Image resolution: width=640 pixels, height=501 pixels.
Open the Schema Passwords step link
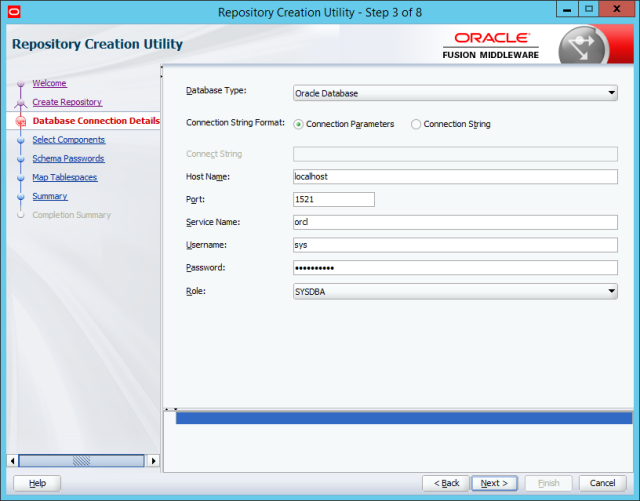click(68, 158)
